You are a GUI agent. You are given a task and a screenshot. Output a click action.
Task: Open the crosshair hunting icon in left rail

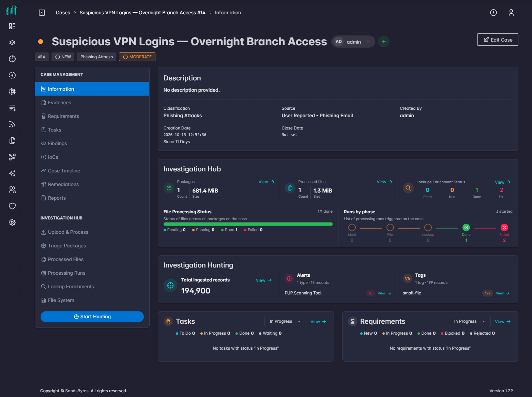pyautogui.click(x=12, y=59)
